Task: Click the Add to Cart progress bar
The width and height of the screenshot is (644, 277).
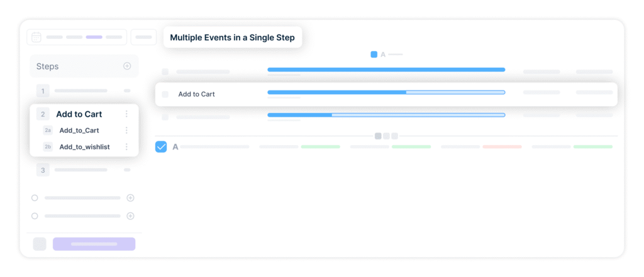Action: (386, 92)
